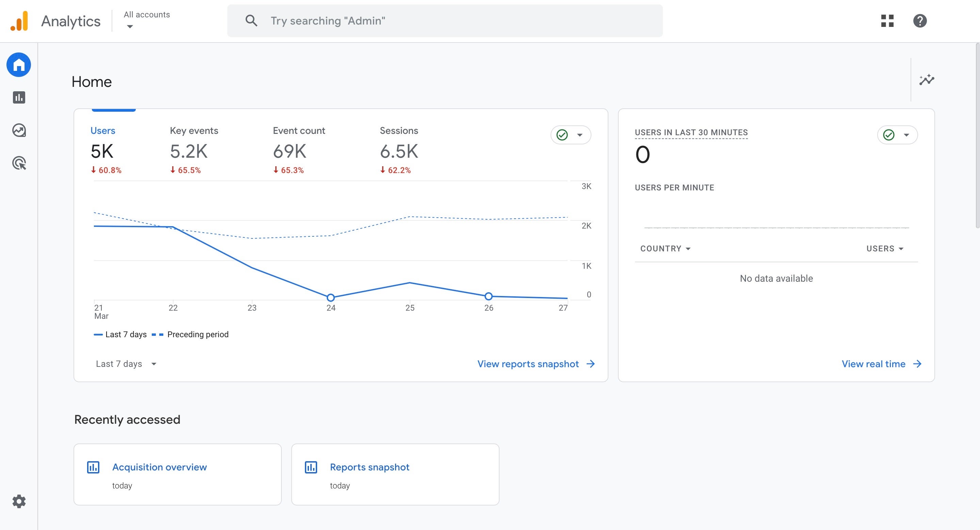980x530 pixels.
Task: Select the Users metric tab
Action: [x=103, y=130]
